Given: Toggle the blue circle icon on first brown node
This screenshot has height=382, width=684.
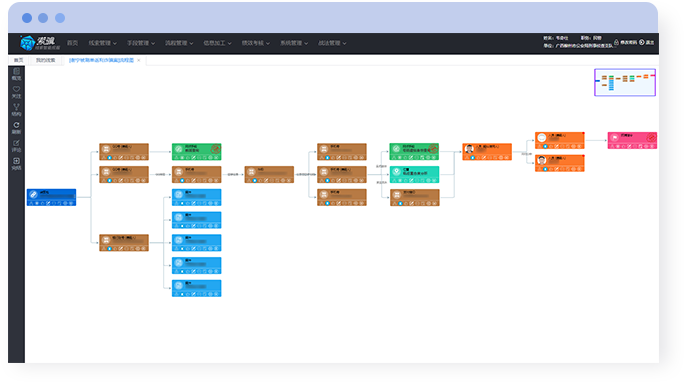Looking at the screenshot, I should click(109, 157).
